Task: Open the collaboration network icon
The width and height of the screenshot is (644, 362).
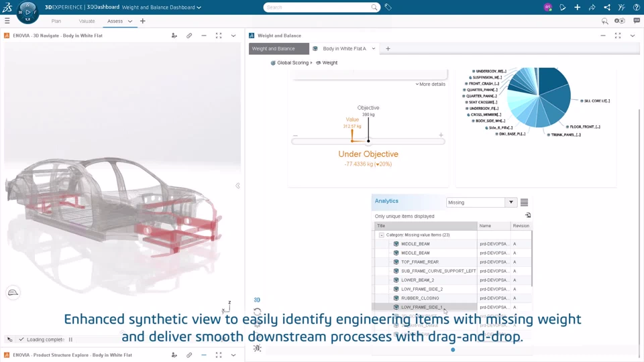Action: pyautogui.click(x=606, y=7)
